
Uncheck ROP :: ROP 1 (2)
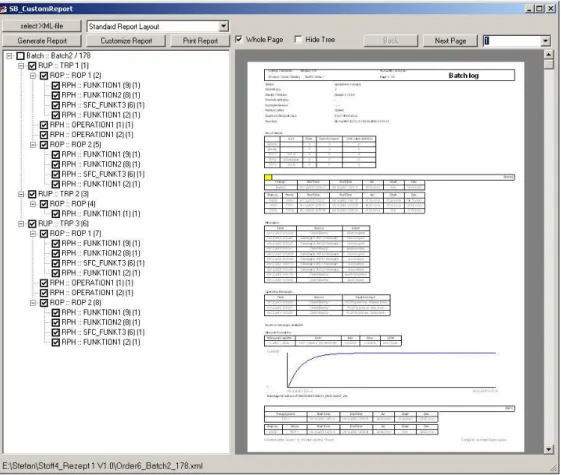[44, 76]
